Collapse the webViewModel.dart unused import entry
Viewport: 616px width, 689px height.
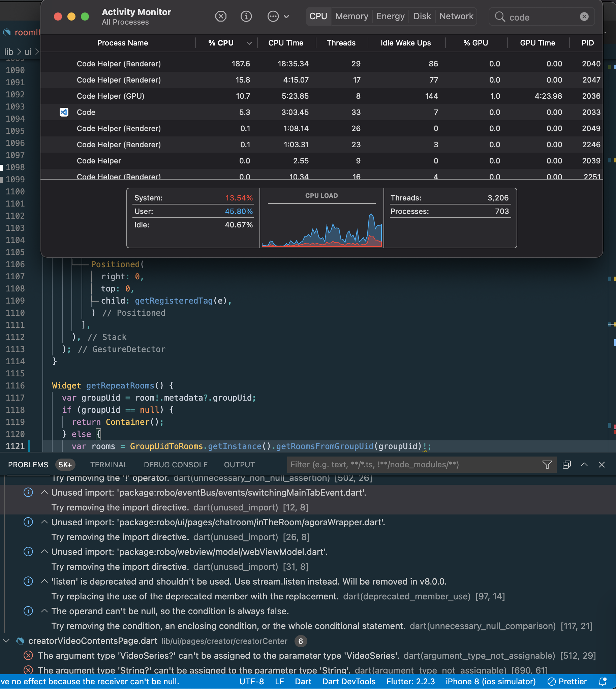(44, 552)
